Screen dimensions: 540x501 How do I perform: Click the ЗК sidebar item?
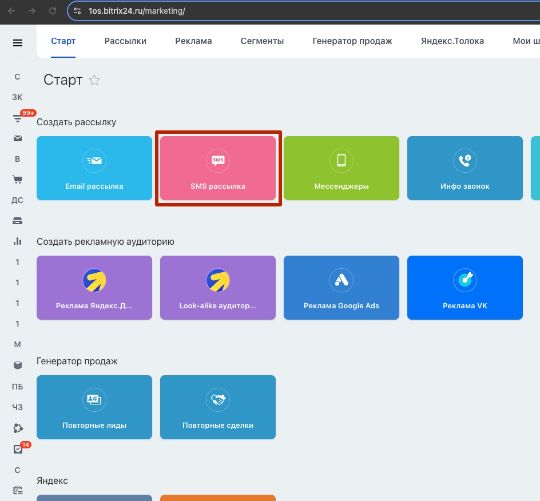pos(18,97)
